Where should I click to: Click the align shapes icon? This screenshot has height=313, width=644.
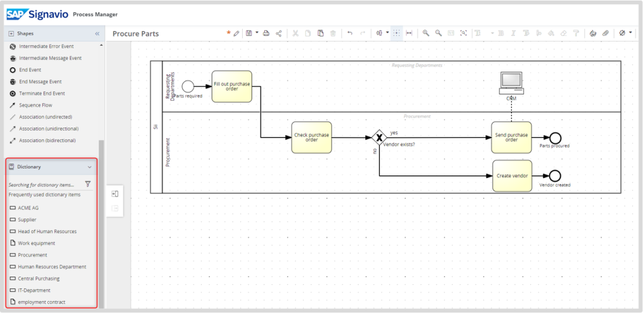379,33
